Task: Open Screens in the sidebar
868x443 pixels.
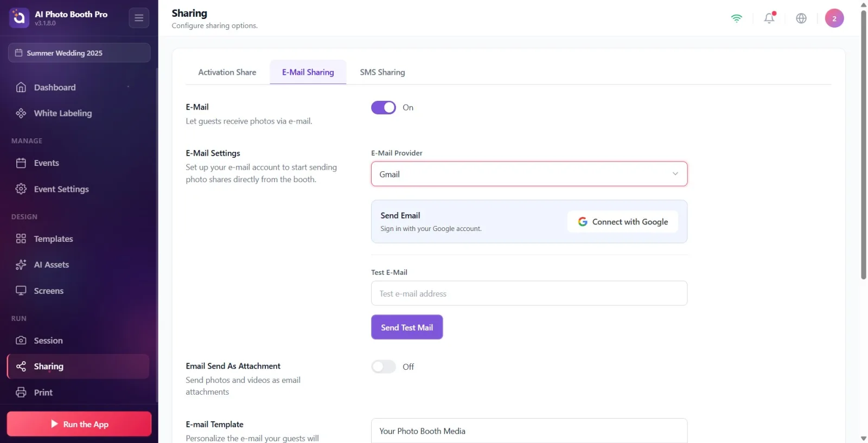Action: 78,291
